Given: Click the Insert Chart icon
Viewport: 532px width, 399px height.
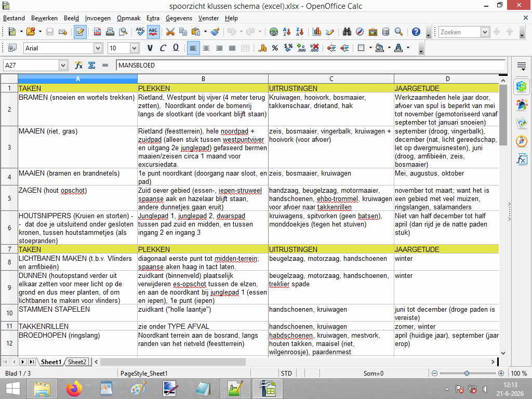Looking at the screenshot, I should tap(317, 32).
